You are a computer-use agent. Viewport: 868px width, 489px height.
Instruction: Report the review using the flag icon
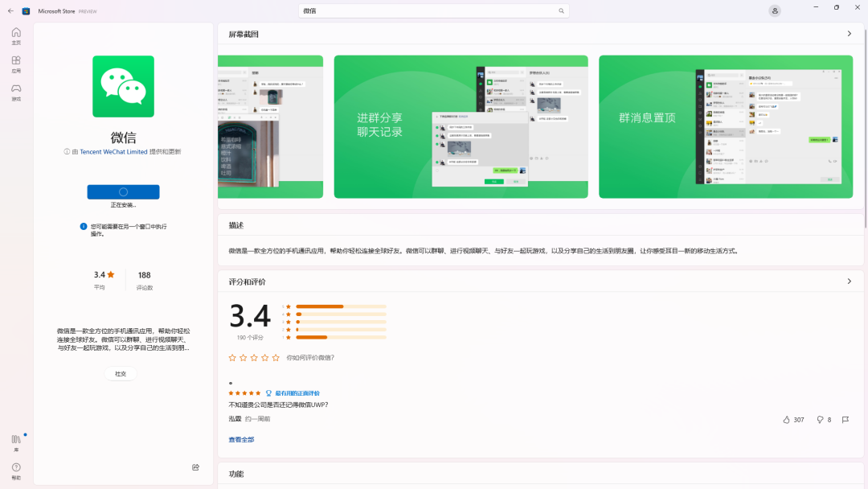tap(845, 419)
